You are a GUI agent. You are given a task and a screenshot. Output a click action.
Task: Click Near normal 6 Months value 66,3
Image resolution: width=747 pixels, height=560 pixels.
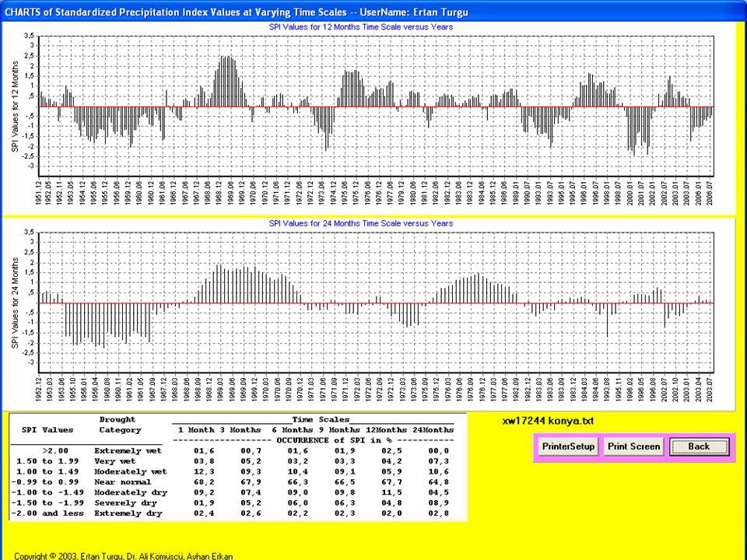coord(298,482)
